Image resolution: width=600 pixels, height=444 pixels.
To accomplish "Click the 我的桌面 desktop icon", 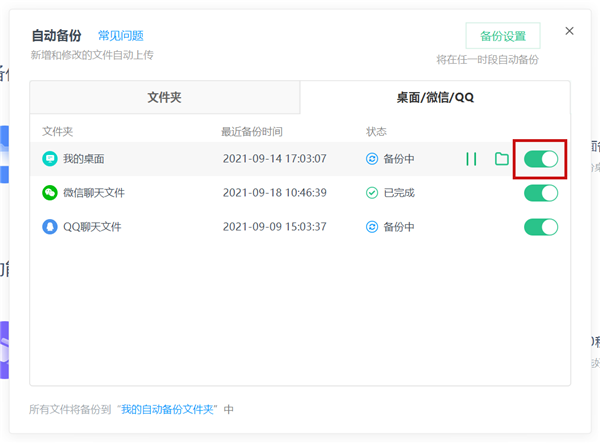I will [x=50, y=159].
